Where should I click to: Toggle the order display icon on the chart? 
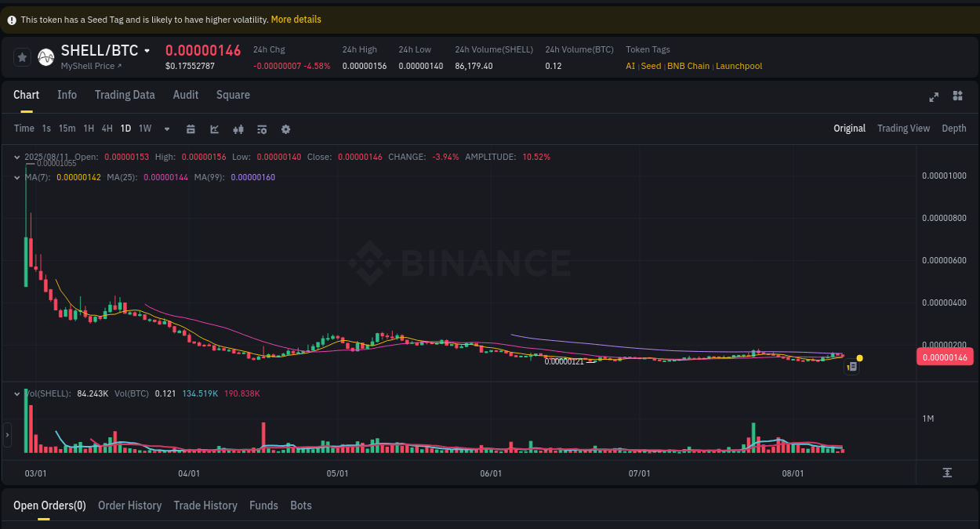[851, 366]
